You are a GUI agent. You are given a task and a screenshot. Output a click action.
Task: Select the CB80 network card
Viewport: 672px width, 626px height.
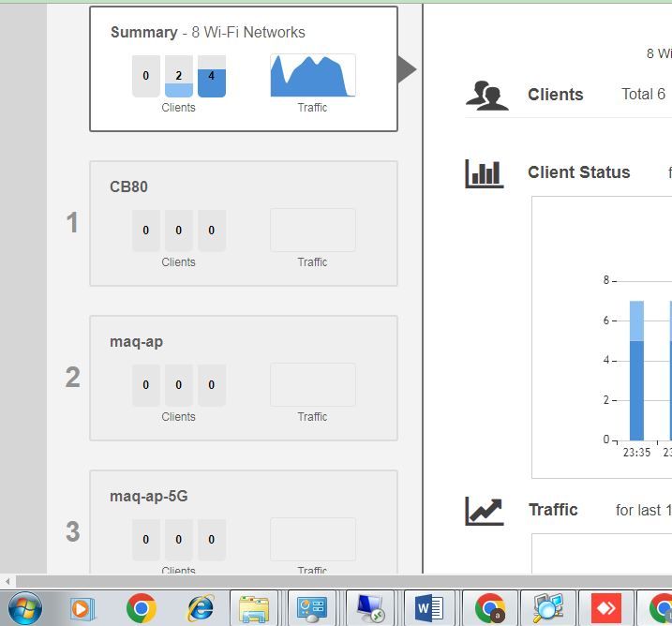click(244, 223)
